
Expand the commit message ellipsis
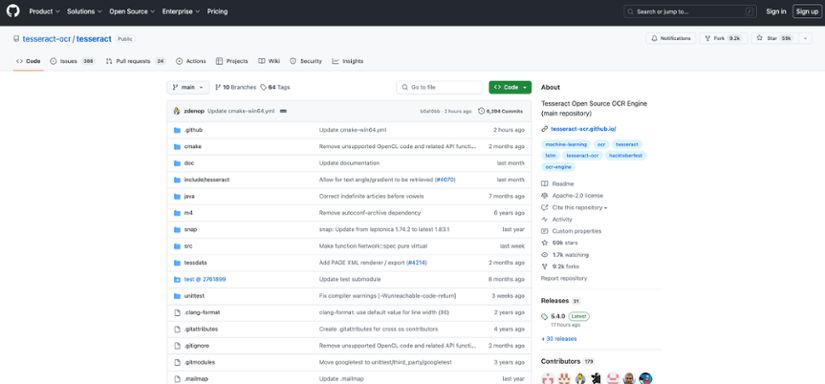(283, 111)
